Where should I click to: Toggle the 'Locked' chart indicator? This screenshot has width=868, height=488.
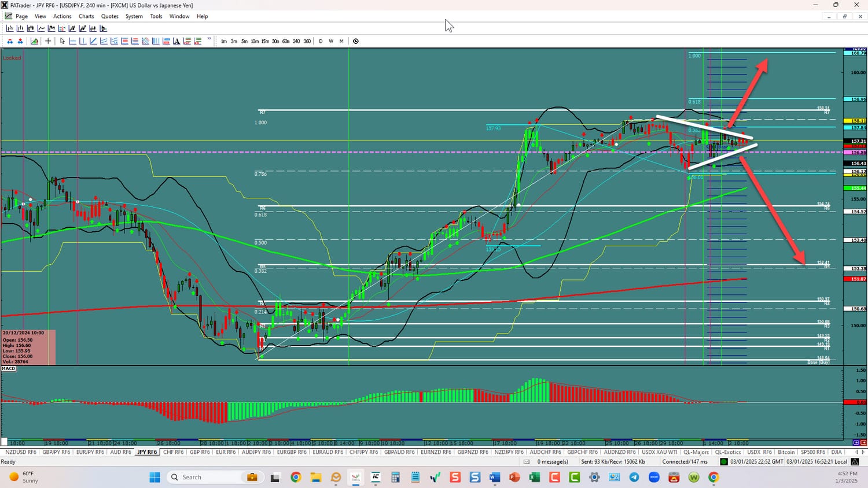12,58
